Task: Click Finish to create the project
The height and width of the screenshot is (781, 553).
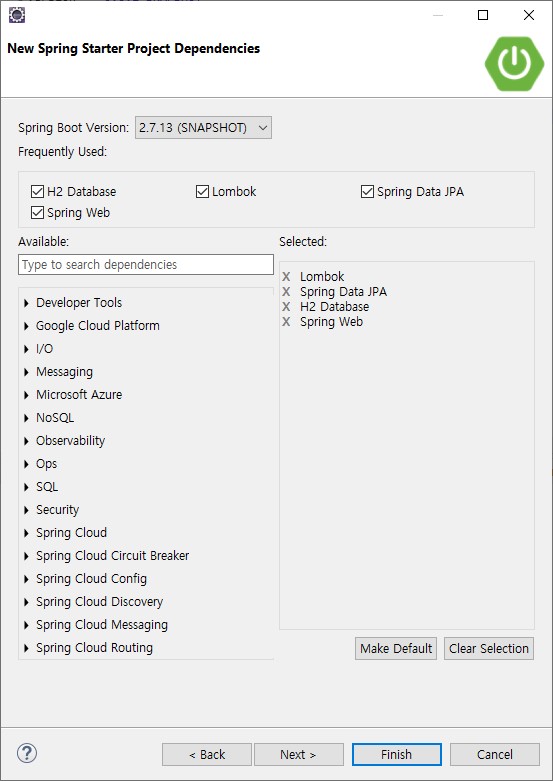Action: 397,755
